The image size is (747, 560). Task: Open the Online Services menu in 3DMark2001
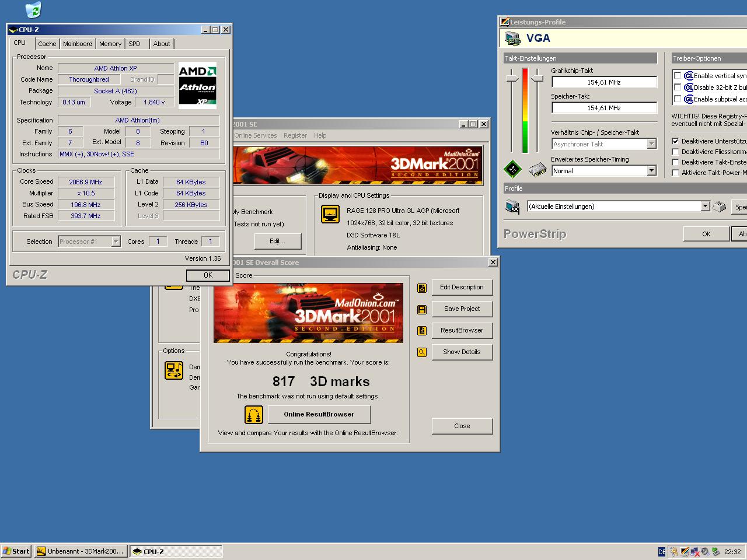(x=256, y=135)
